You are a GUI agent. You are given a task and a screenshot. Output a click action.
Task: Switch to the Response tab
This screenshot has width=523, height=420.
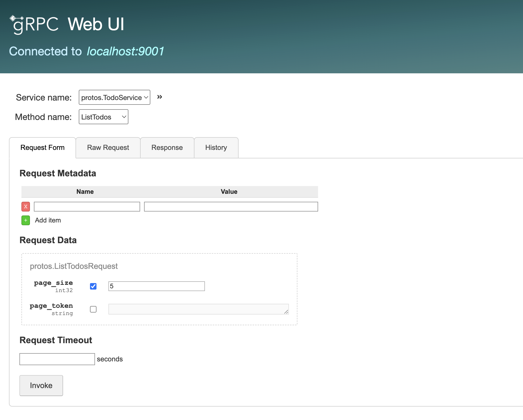[167, 147]
